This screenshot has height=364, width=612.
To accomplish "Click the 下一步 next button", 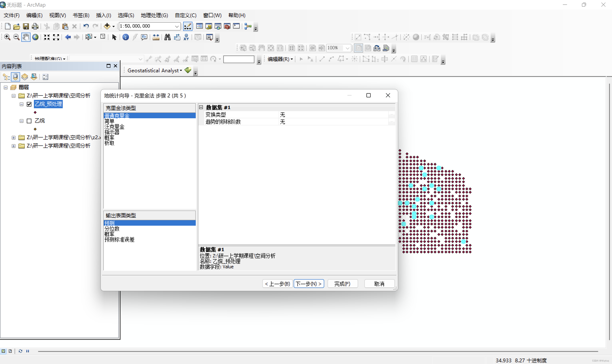I will tap(309, 284).
